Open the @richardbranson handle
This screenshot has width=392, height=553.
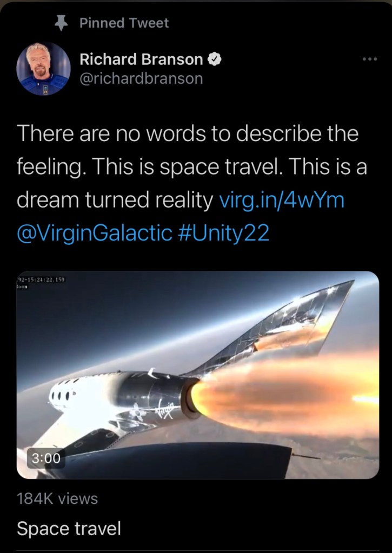pos(141,78)
